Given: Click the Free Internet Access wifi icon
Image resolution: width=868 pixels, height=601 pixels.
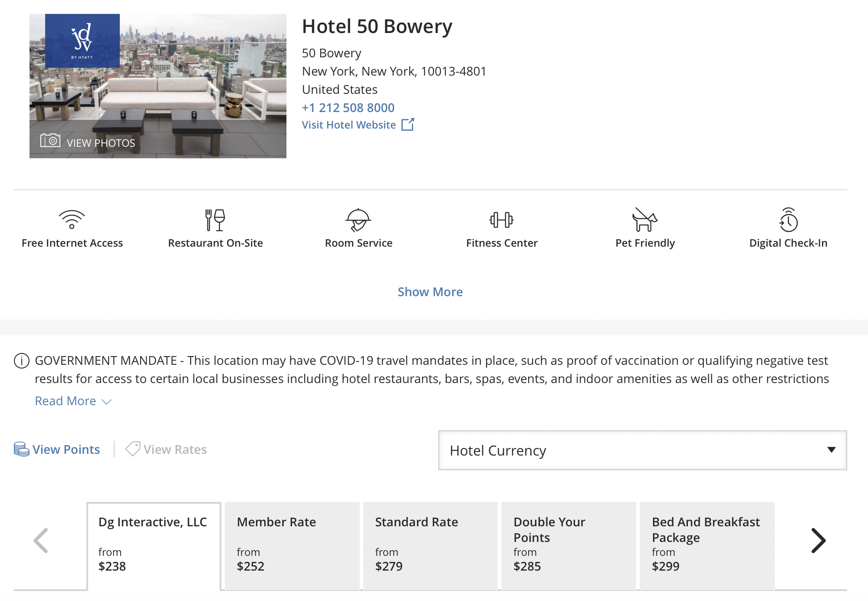Looking at the screenshot, I should point(72,220).
